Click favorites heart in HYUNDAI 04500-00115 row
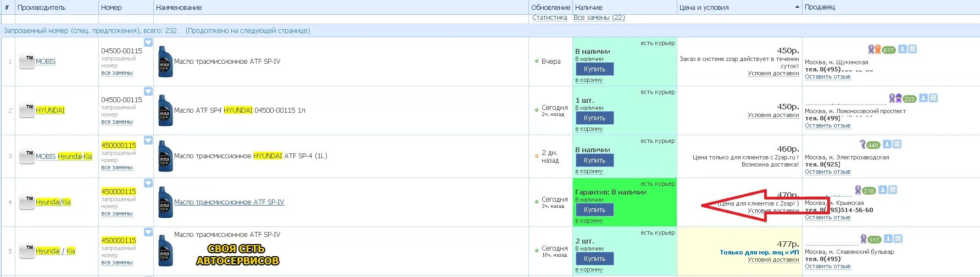Viewport: 980px width, 277px height. tap(148, 91)
